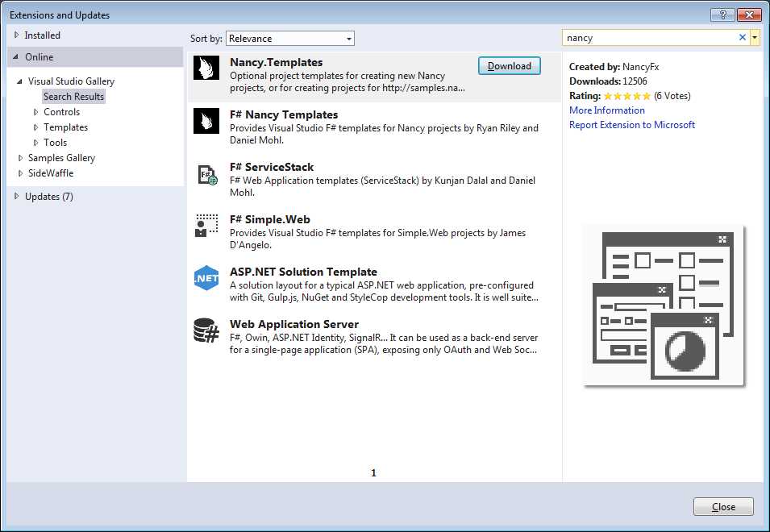Select SideWaffle in the sidebar

[x=50, y=172]
